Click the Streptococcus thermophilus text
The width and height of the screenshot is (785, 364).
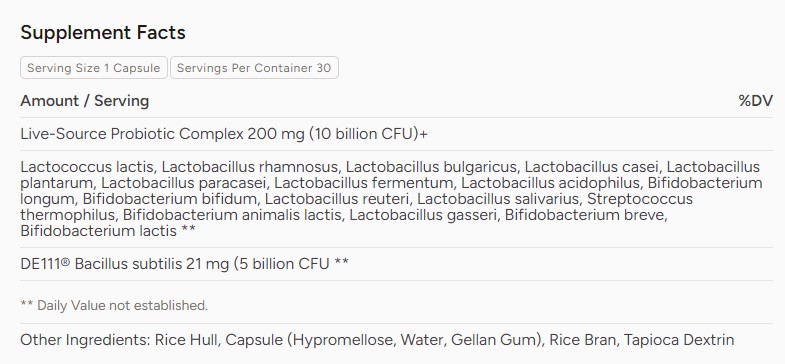pyautogui.click(x=640, y=199)
